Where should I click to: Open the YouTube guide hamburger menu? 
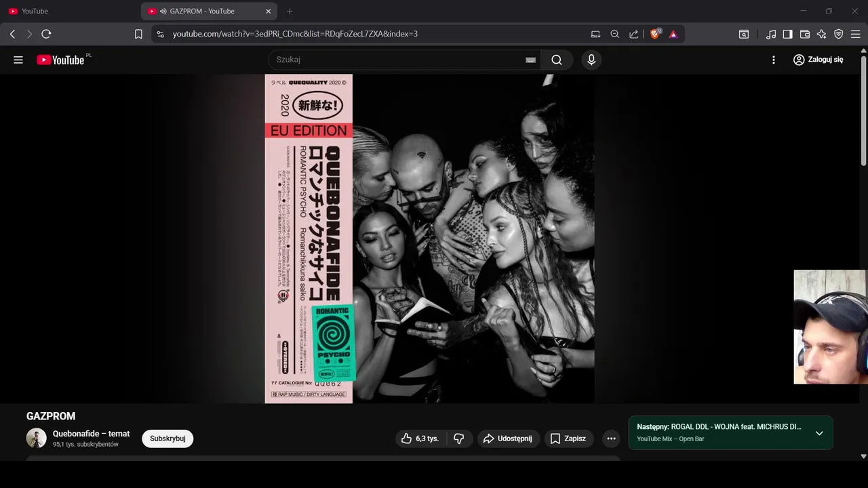pyautogui.click(x=18, y=60)
